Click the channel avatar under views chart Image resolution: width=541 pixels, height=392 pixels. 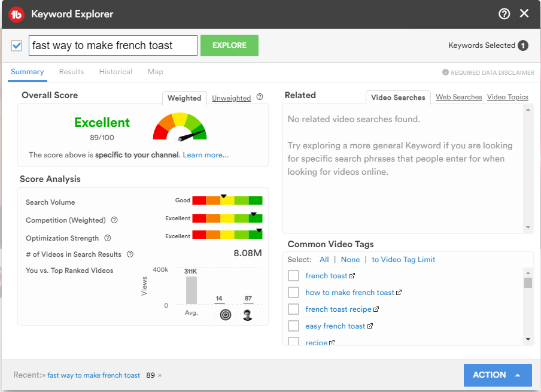pos(247,315)
